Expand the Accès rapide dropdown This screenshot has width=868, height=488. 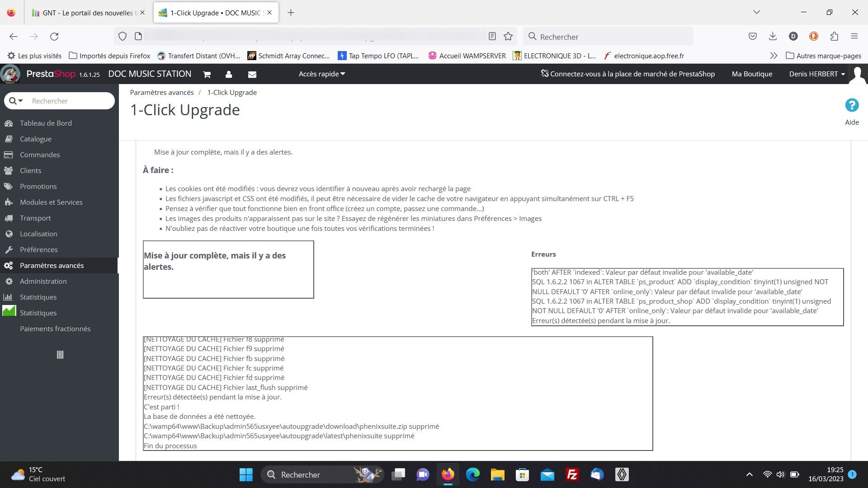[321, 74]
